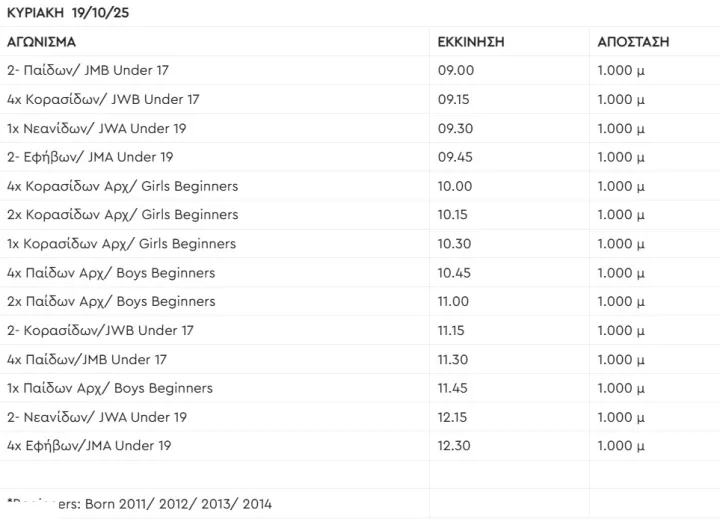This screenshot has height=522, width=720.
Task: Click the 1.000 μ distance for the 09.30 race
Action: [621, 129]
